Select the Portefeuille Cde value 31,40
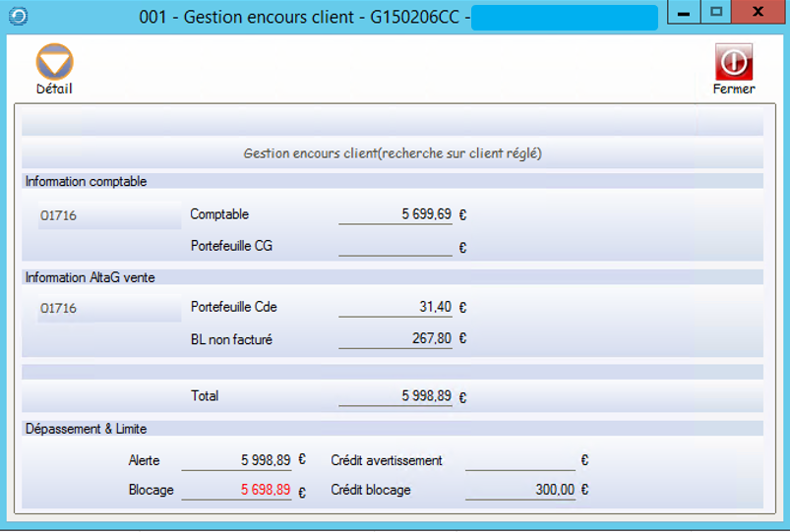Viewport: 790px width, 532px height. [395, 307]
